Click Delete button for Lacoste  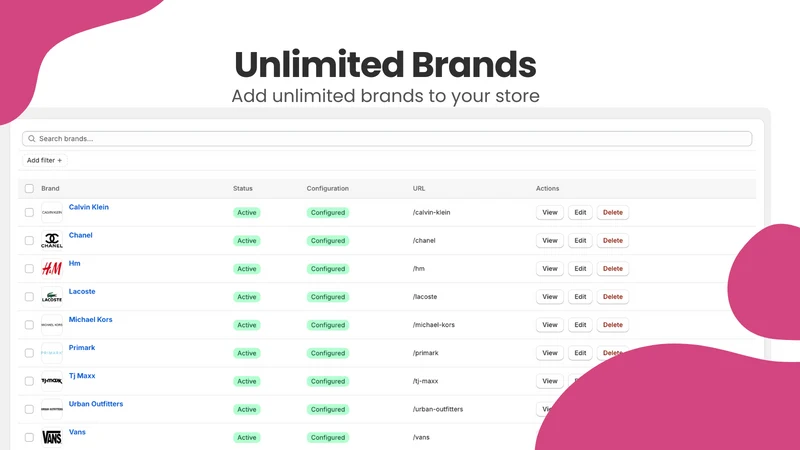613,296
